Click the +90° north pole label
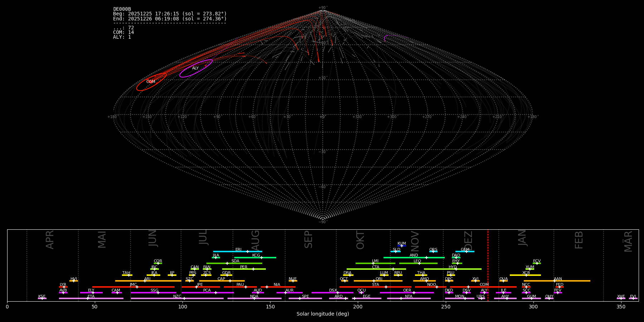Viewport: 644px width, 322px height. (323, 8)
